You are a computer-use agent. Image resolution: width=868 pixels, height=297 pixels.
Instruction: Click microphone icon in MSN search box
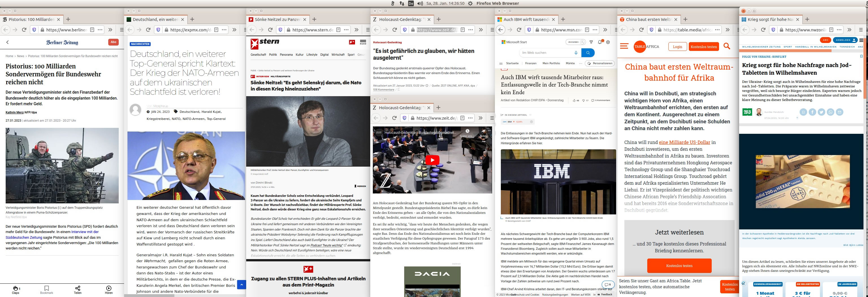tap(576, 53)
